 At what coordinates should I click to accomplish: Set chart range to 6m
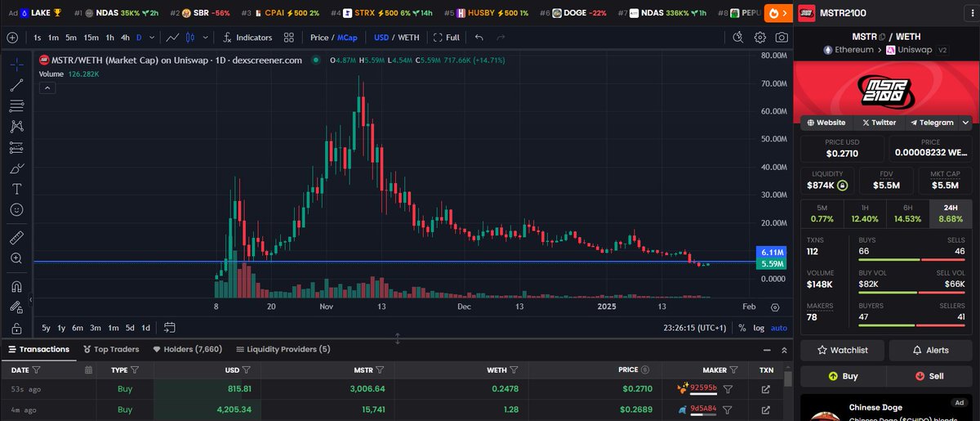click(x=78, y=328)
